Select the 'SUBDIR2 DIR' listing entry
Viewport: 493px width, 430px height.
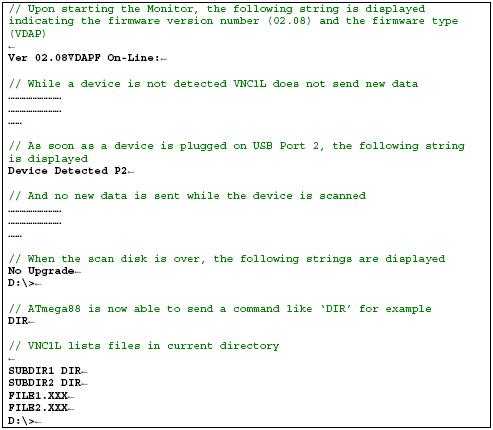pos(45,383)
